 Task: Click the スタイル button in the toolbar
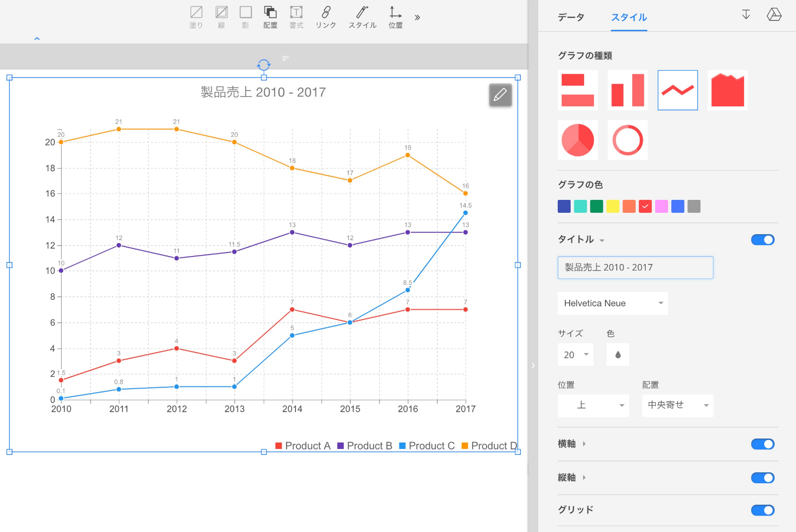click(x=362, y=17)
